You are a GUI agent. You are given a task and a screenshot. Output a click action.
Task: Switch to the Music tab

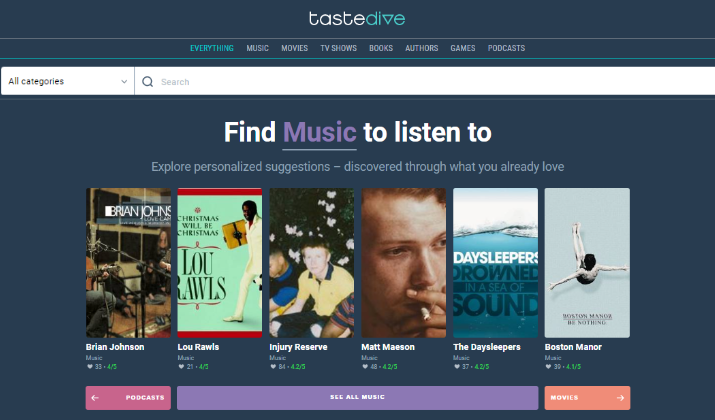pos(258,48)
